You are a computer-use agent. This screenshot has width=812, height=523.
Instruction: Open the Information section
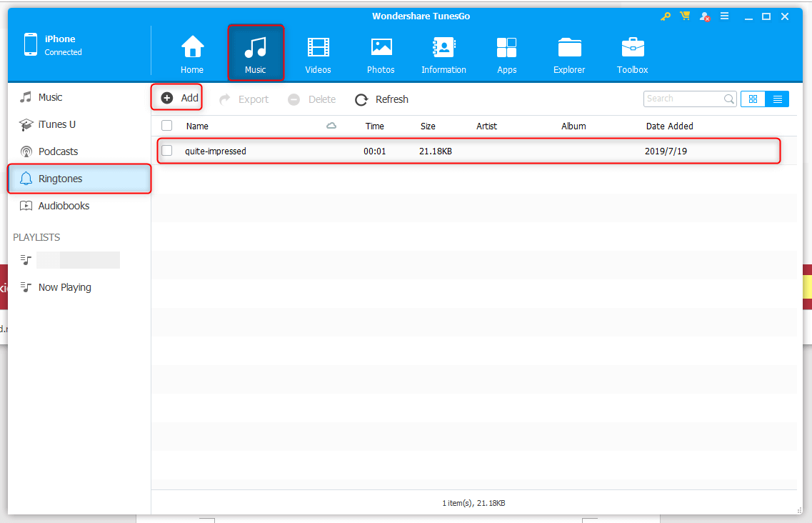[443, 54]
